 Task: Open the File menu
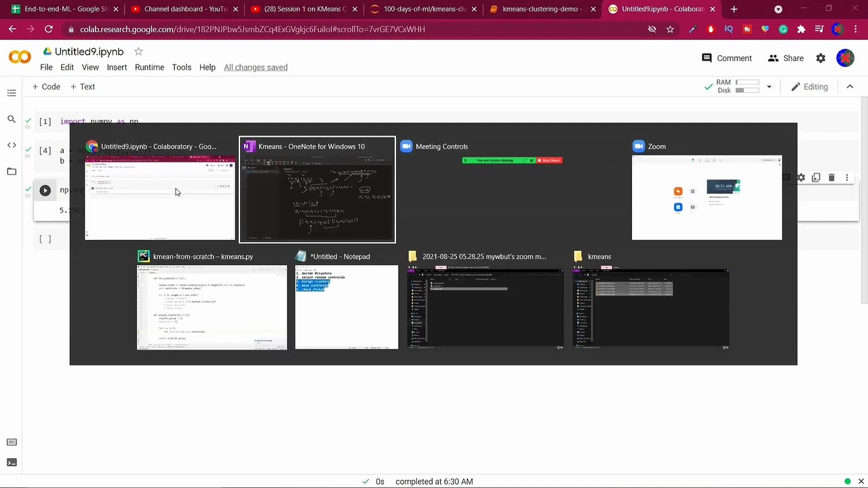point(46,67)
